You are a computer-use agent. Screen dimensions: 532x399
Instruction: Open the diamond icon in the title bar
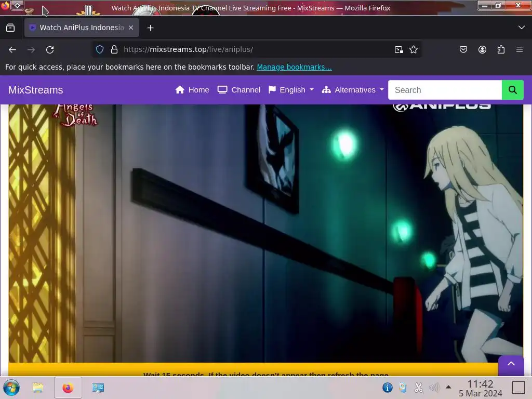pos(17,5)
